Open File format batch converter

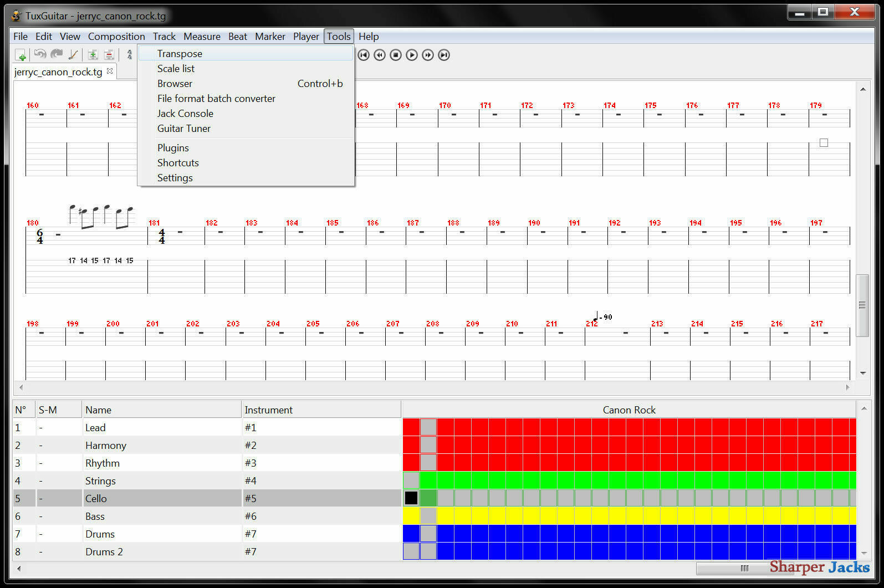(x=246, y=99)
